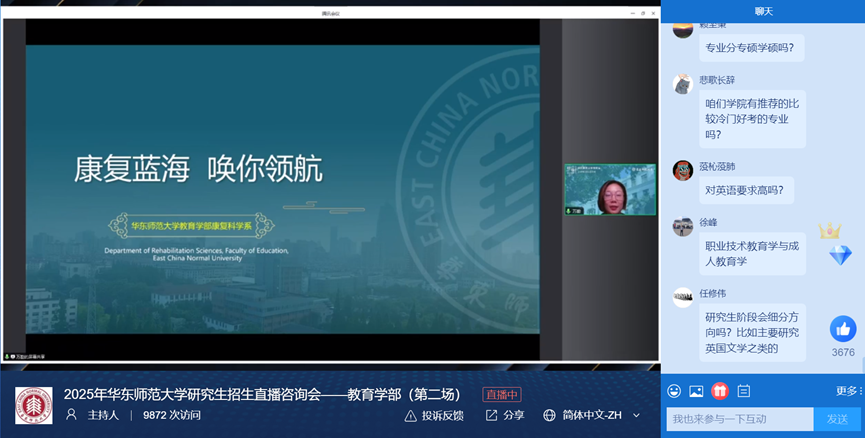The width and height of the screenshot is (865, 438).
Task: Click the 9872 次访问 visit count
Action: [172, 415]
